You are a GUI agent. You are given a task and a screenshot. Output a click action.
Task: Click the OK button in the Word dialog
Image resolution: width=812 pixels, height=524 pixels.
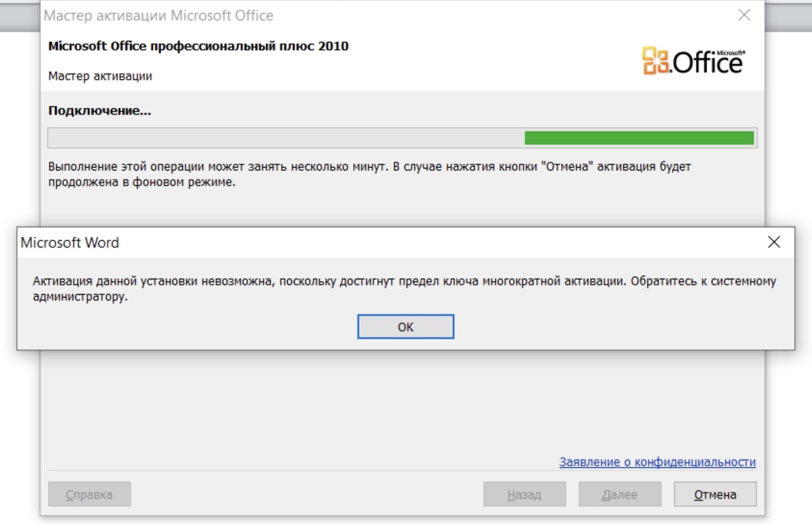(406, 327)
